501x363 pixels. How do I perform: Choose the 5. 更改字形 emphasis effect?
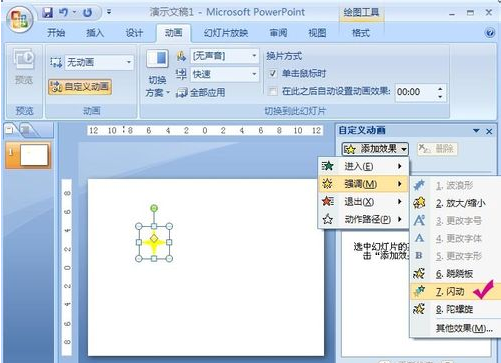pyautogui.click(x=455, y=256)
